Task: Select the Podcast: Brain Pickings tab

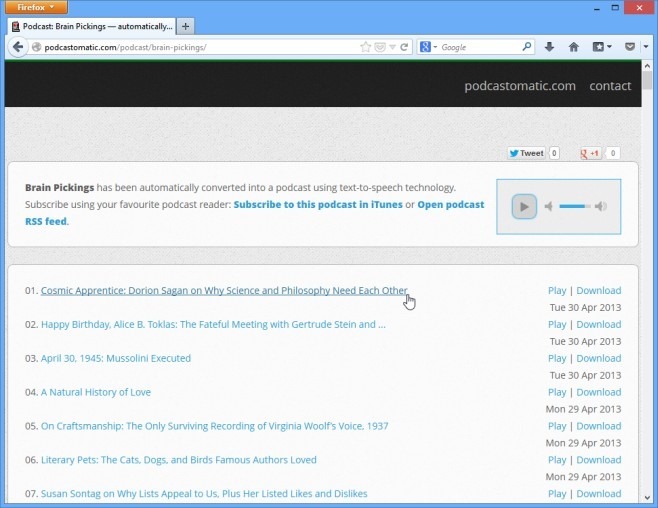Action: click(x=90, y=25)
